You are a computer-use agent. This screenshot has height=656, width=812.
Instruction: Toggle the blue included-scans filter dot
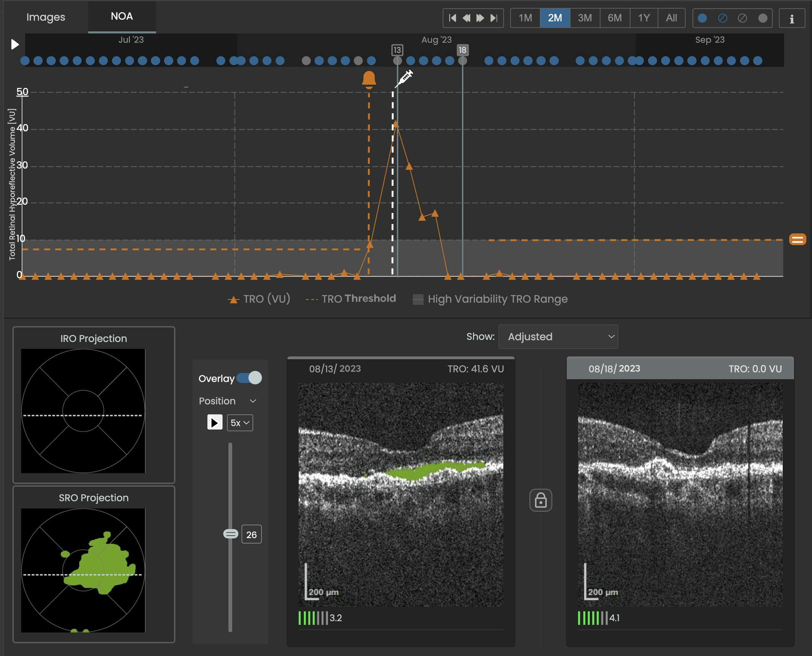coord(702,18)
